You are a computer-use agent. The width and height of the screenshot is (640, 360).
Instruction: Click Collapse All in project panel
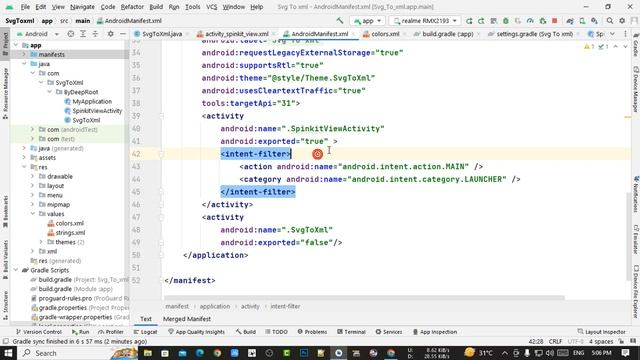click(95, 34)
